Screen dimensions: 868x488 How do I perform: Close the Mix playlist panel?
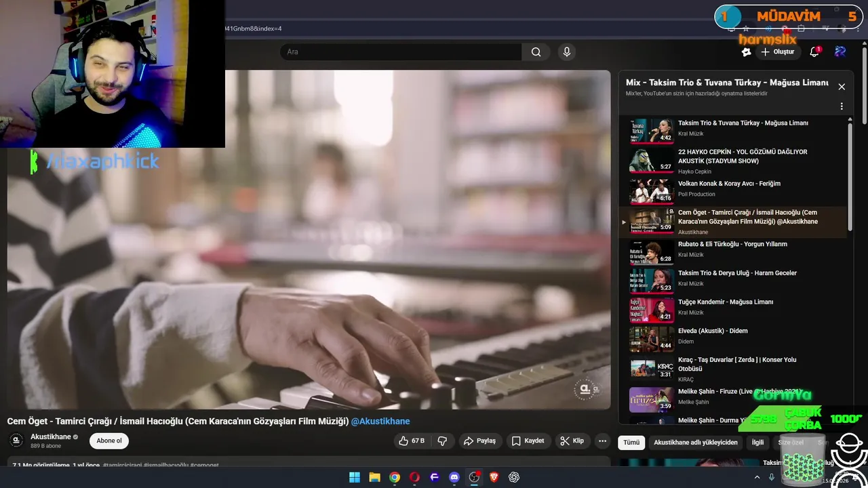(842, 87)
